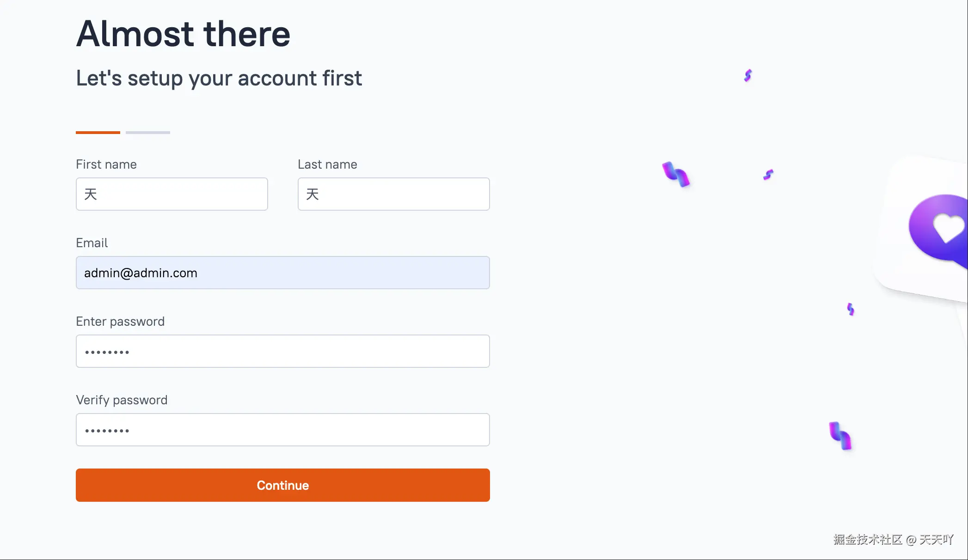Click the "Almost there" heading
The height and width of the screenshot is (560, 968).
pos(183,34)
